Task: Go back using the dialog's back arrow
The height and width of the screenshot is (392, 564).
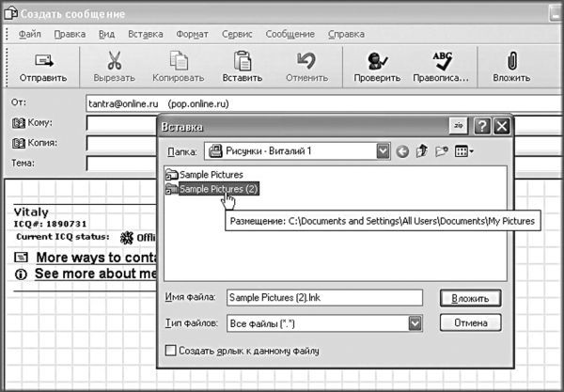Action: (x=402, y=151)
